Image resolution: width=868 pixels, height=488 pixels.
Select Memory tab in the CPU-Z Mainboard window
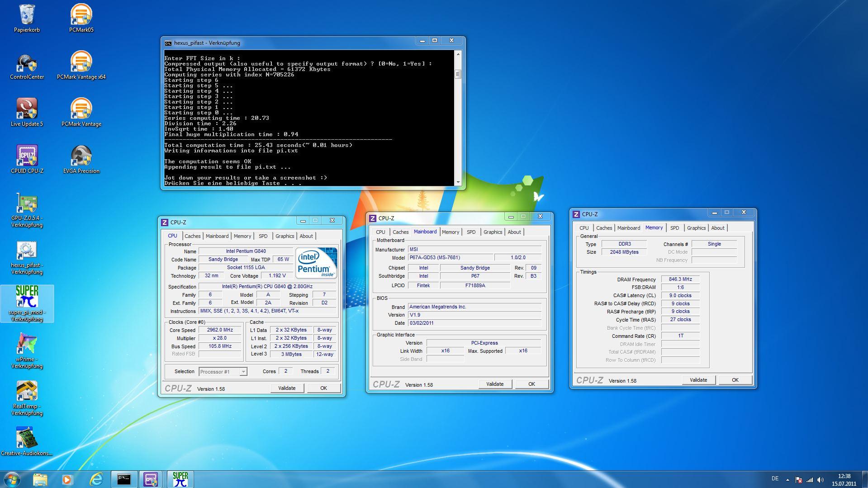[x=451, y=232]
